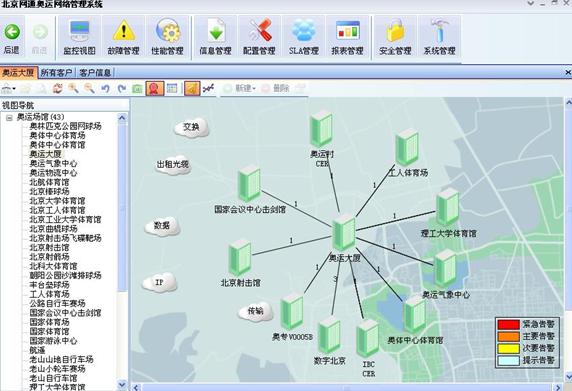Open the table view icon
Viewport: 572px width, 391px height.
[x=172, y=88]
